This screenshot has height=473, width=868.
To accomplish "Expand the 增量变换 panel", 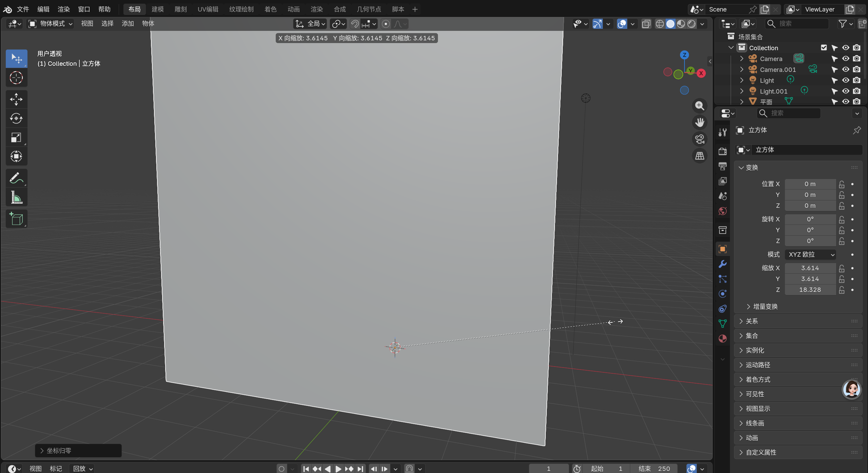I will pos(765,307).
